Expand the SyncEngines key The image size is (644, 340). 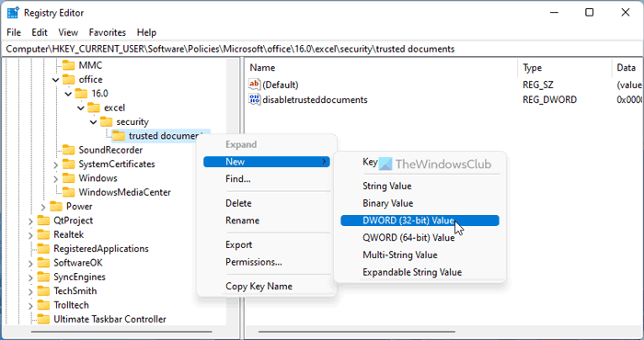click(30, 278)
